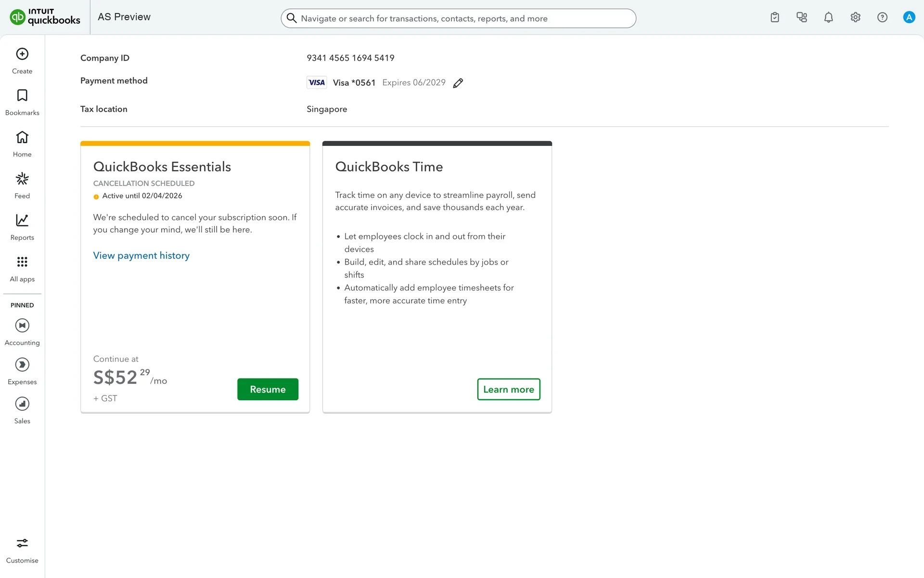Image resolution: width=924 pixels, height=578 pixels.
Task: Click the PINNED section label
Action: click(22, 305)
